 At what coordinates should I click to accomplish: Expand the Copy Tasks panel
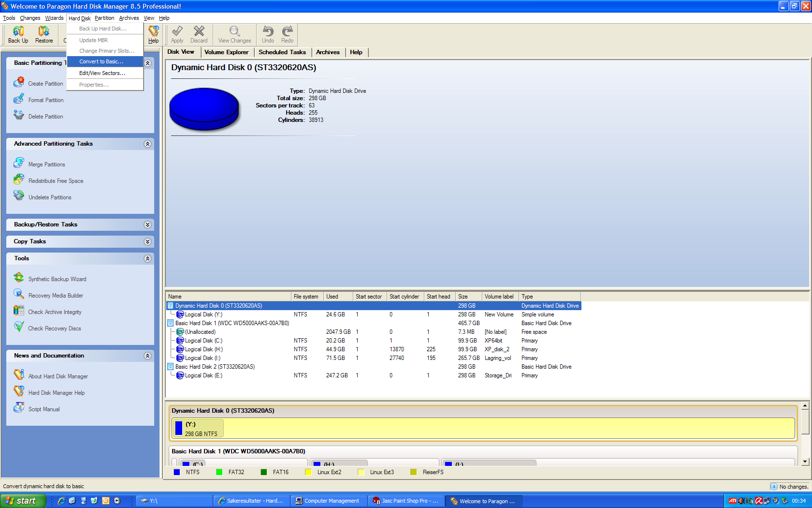[x=148, y=241]
